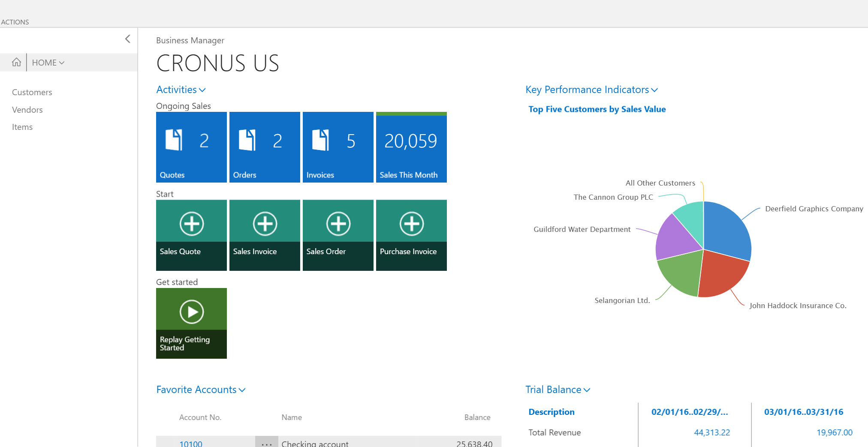The image size is (868, 447).
Task: Open Top Five Customers by Sales Value
Action: click(597, 109)
